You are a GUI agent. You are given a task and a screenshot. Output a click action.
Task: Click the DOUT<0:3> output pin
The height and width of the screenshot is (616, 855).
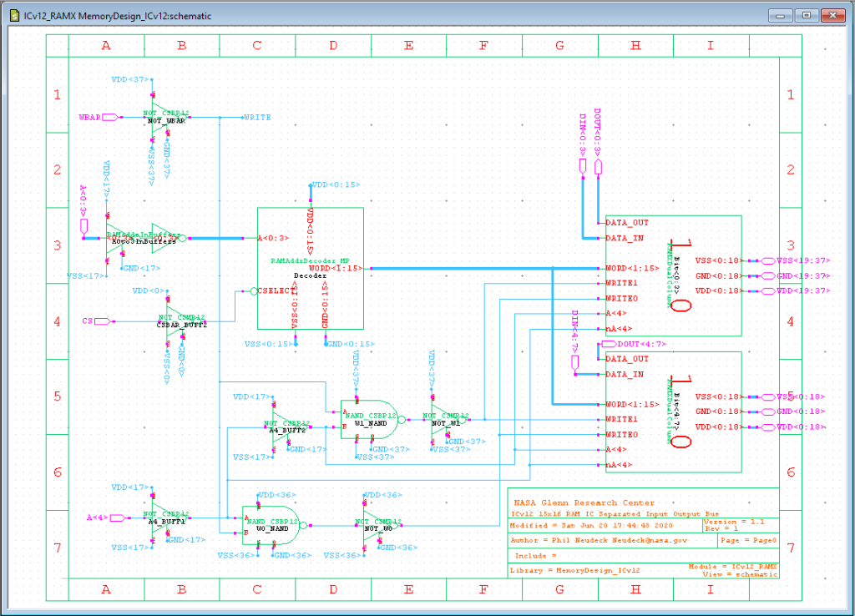[598, 167]
